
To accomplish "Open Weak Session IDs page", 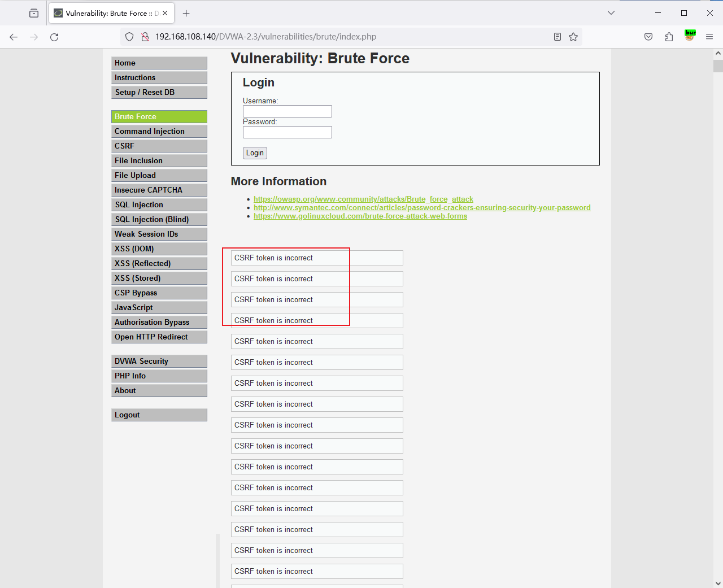I will tap(159, 234).
